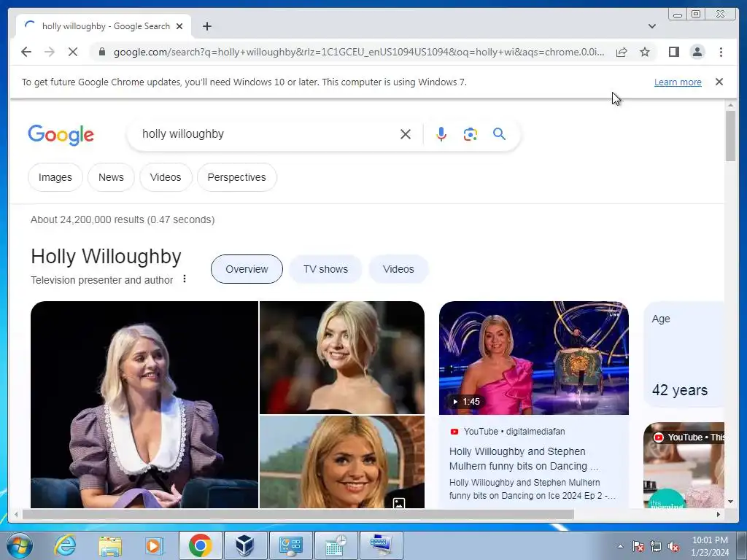Clear the search box text
The width and height of the screenshot is (747, 560).
(x=406, y=134)
